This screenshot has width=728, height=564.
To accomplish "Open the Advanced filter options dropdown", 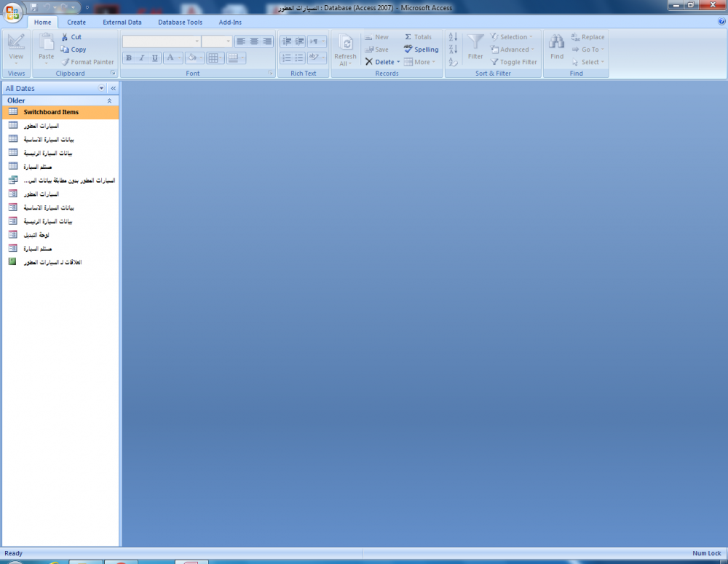I will click(x=513, y=49).
